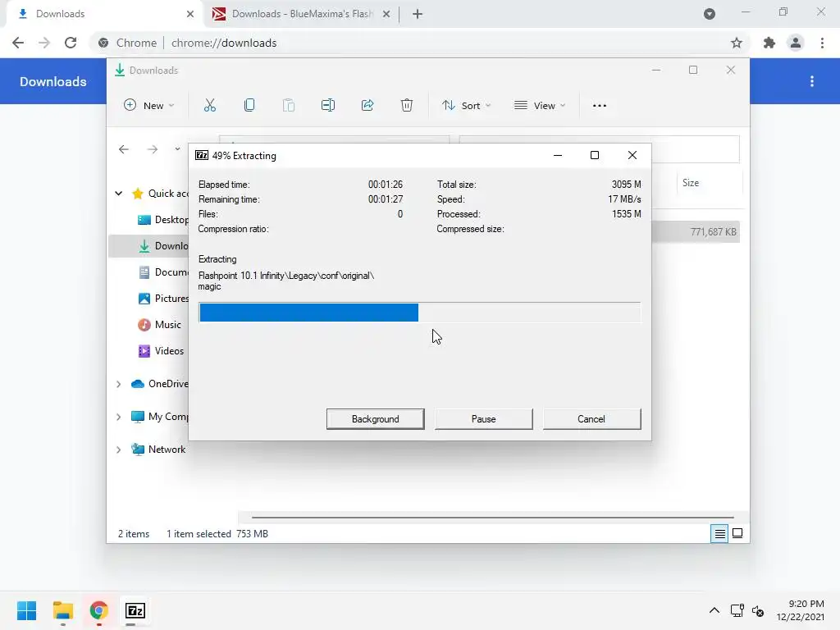This screenshot has width=840, height=630.
Task: Select Documents in the navigation pane
Action: tap(163, 272)
